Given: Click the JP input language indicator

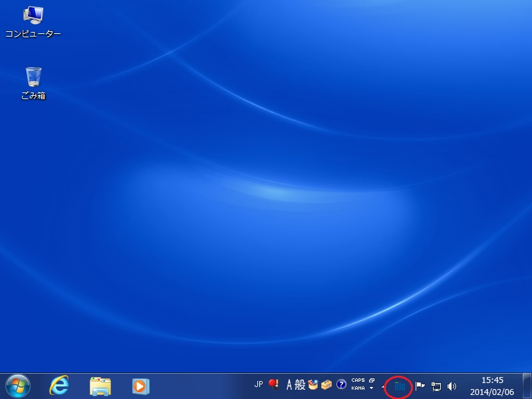Looking at the screenshot, I should [x=259, y=384].
